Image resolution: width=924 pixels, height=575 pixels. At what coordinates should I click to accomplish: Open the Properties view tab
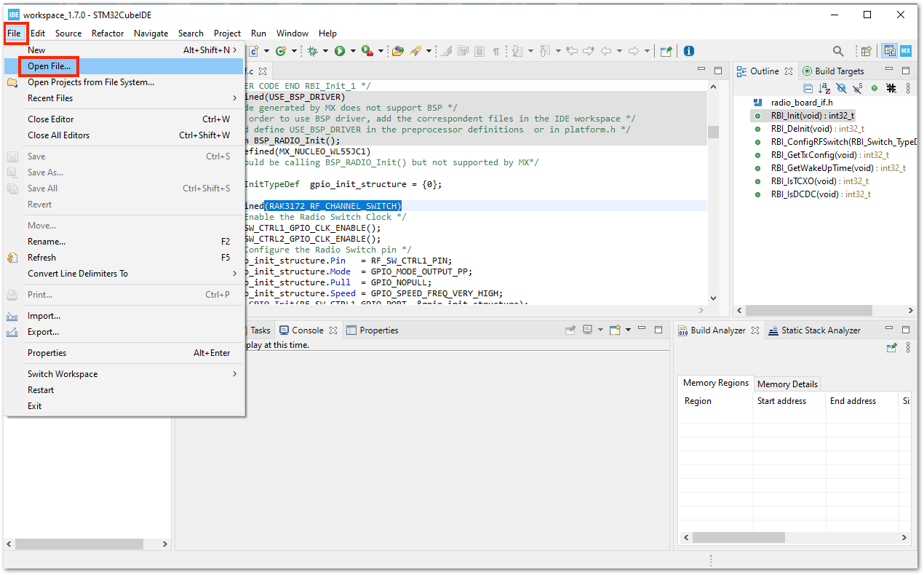point(372,330)
